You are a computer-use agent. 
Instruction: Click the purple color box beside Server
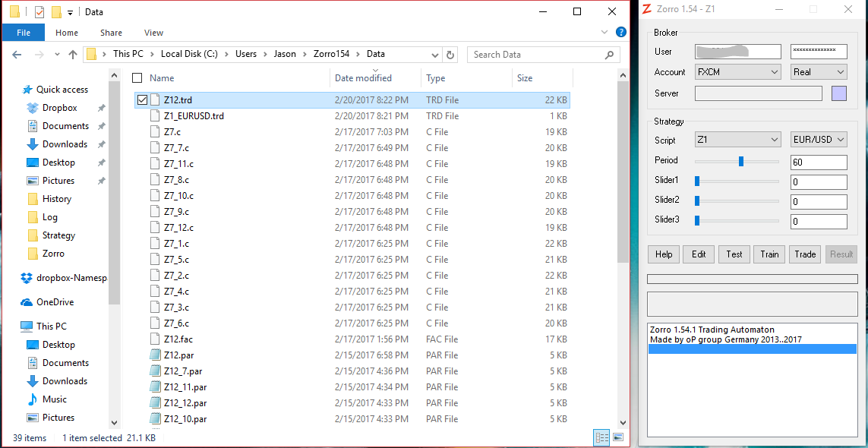tap(838, 93)
